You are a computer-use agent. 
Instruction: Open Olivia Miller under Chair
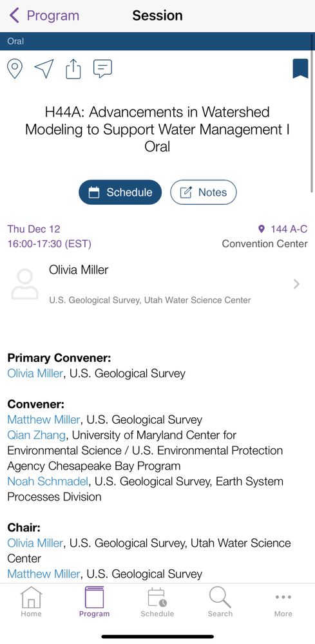(35, 543)
